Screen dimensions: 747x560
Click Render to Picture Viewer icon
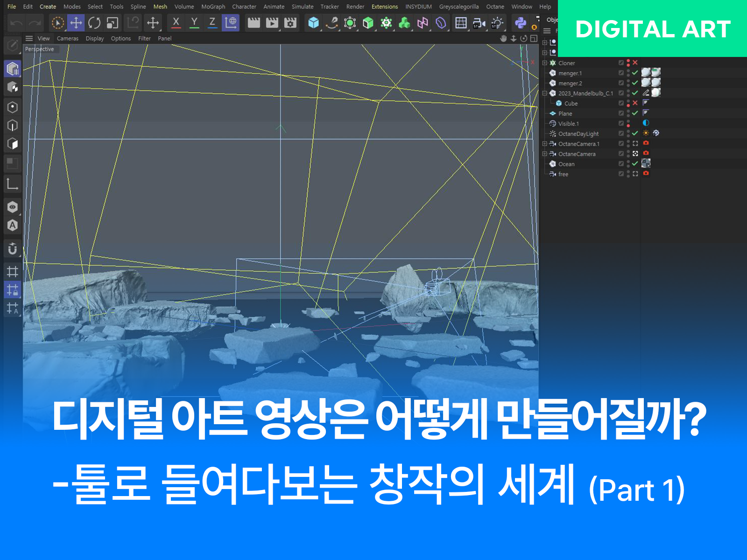coord(272,22)
